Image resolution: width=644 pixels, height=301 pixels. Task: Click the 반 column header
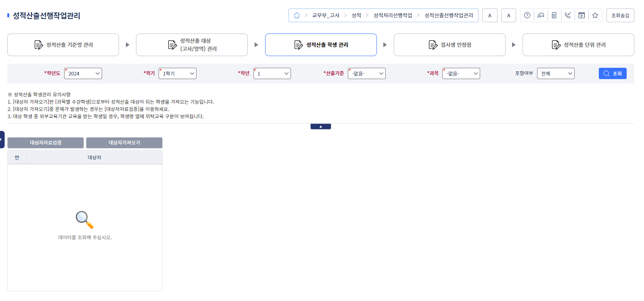click(17, 157)
